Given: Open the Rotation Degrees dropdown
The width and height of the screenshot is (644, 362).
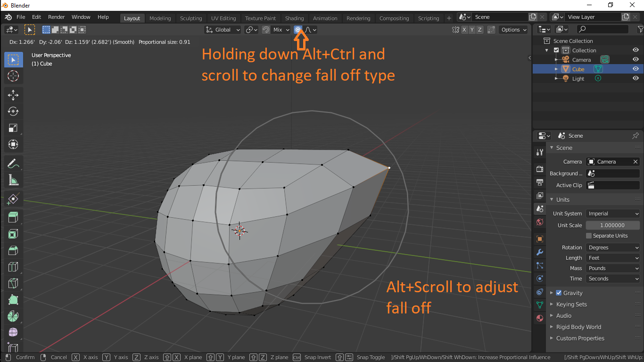Looking at the screenshot, I should coord(613,247).
